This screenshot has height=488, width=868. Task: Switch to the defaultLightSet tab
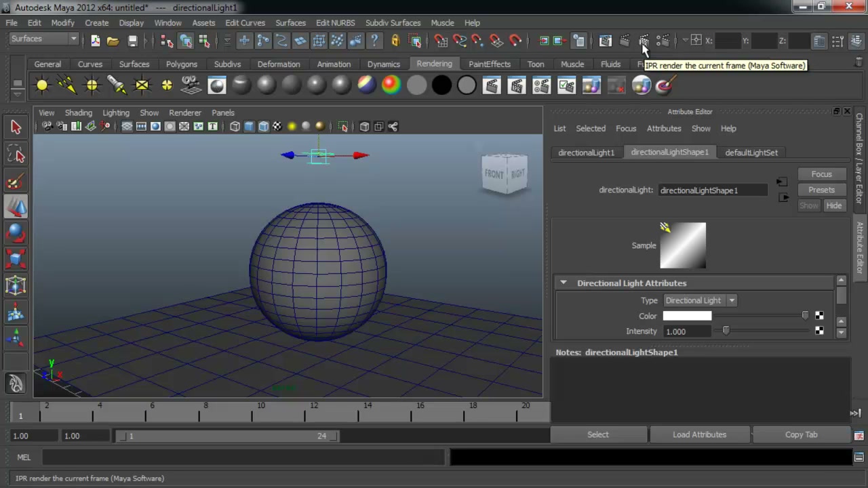tap(751, 152)
